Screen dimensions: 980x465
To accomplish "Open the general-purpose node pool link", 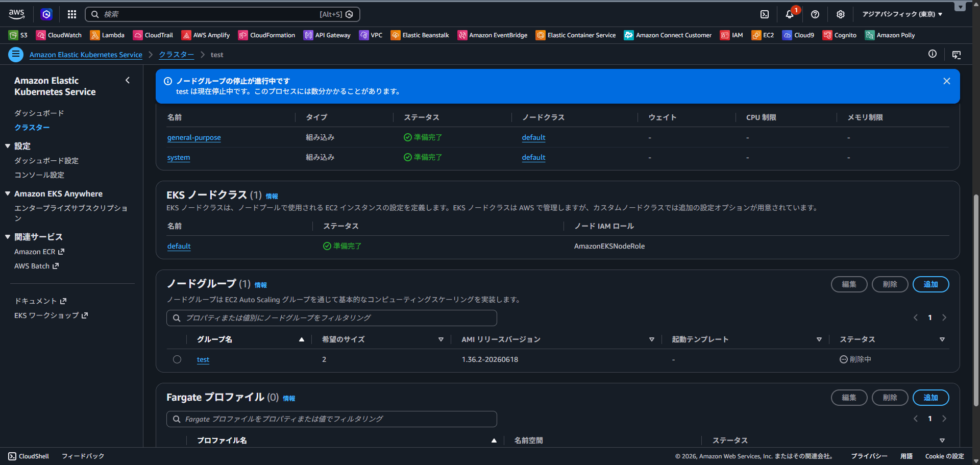I will (x=194, y=137).
